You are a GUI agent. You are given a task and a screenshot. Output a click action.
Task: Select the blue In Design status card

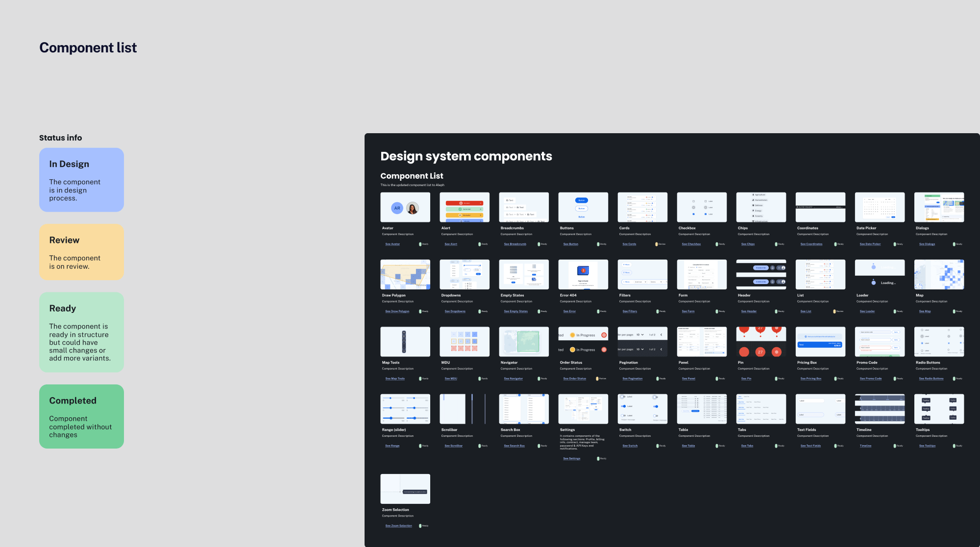[81, 180]
